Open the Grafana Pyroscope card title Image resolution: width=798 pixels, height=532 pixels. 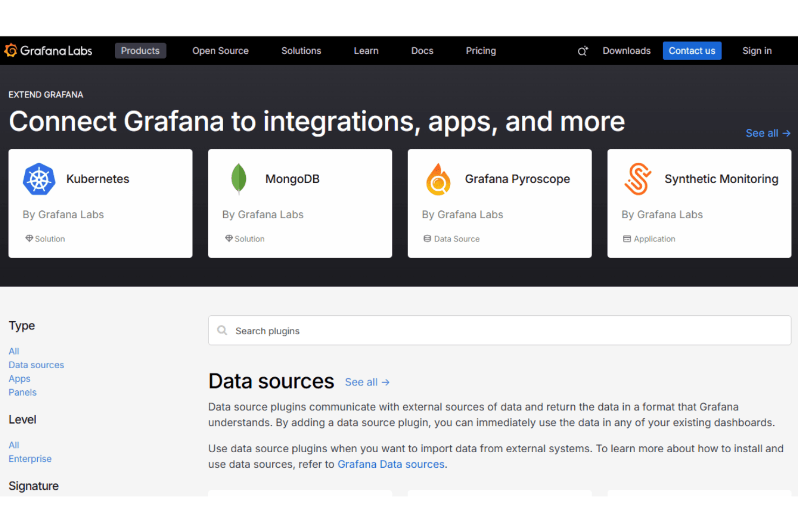tap(518, 179)
